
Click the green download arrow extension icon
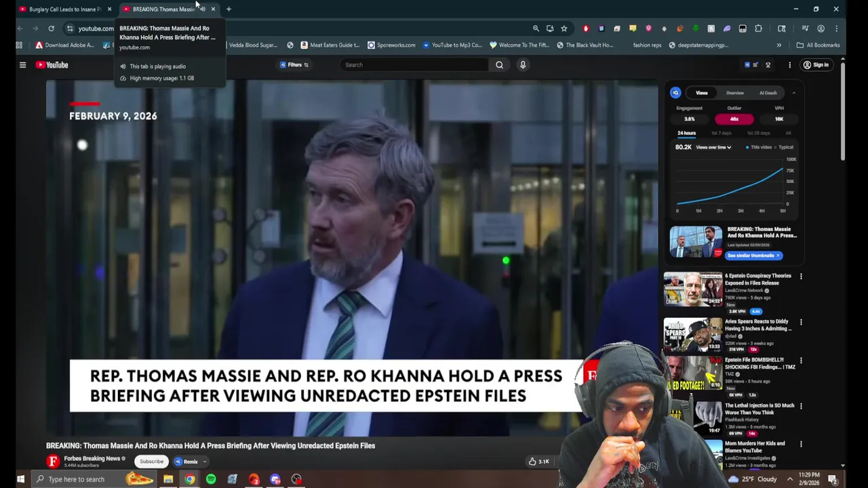[695, 28]
